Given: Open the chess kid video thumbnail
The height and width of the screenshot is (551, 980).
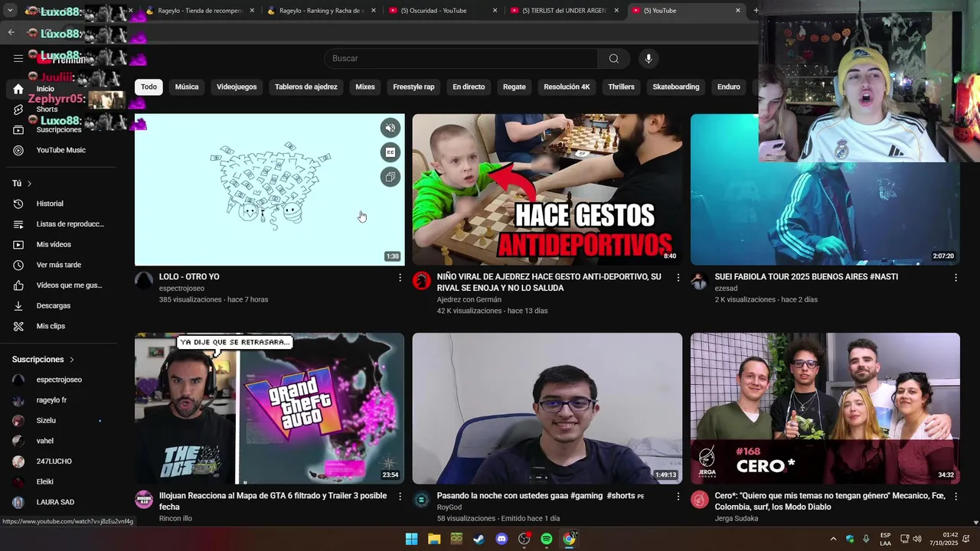Looking at the screenshot, I should click(x=547, y=190).
